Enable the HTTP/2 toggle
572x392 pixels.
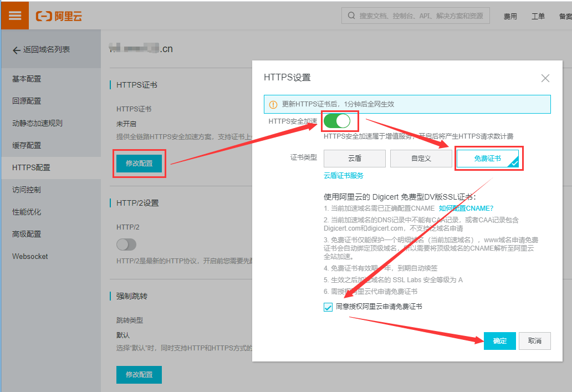(x=126, y=244)
